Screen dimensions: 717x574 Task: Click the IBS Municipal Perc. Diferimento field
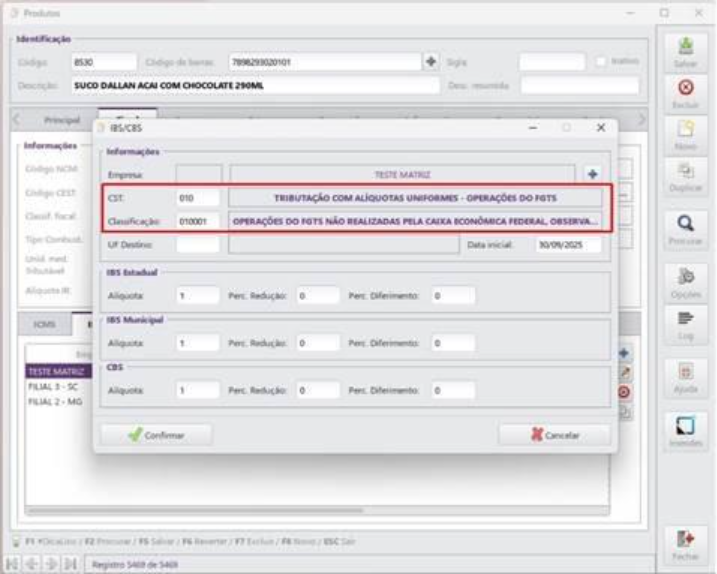pyautogui.click(x=453, y=343)
